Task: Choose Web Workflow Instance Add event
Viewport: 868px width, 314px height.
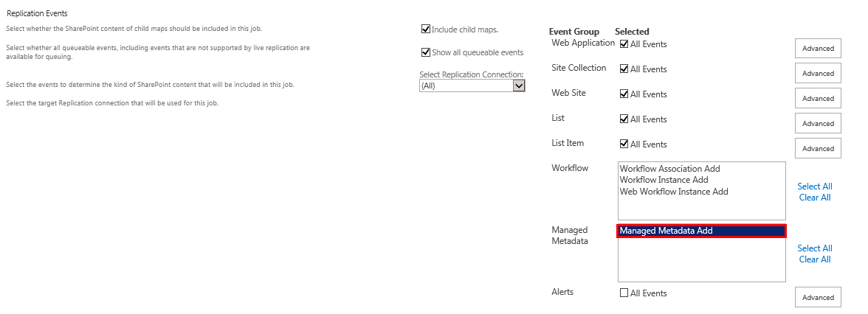Action: pos(674,192)
